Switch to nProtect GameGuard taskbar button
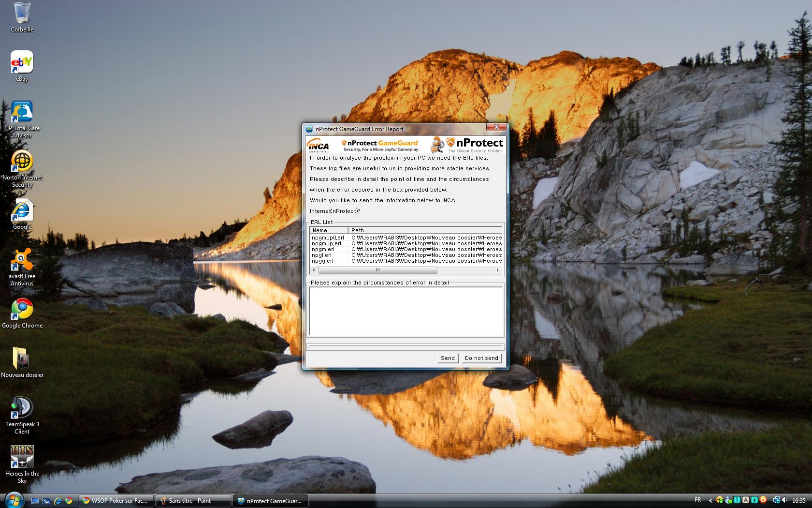 pyautogui.click(x=271, y=501)
